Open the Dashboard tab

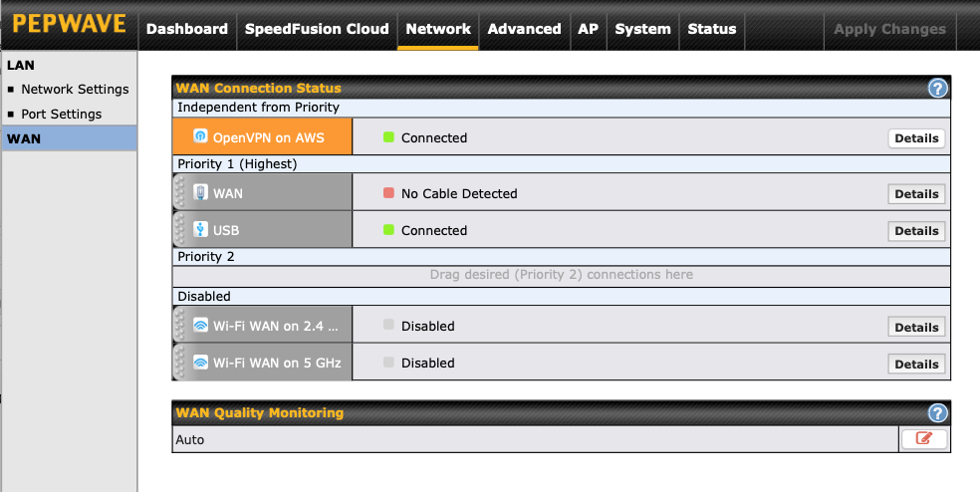(187, 29)
